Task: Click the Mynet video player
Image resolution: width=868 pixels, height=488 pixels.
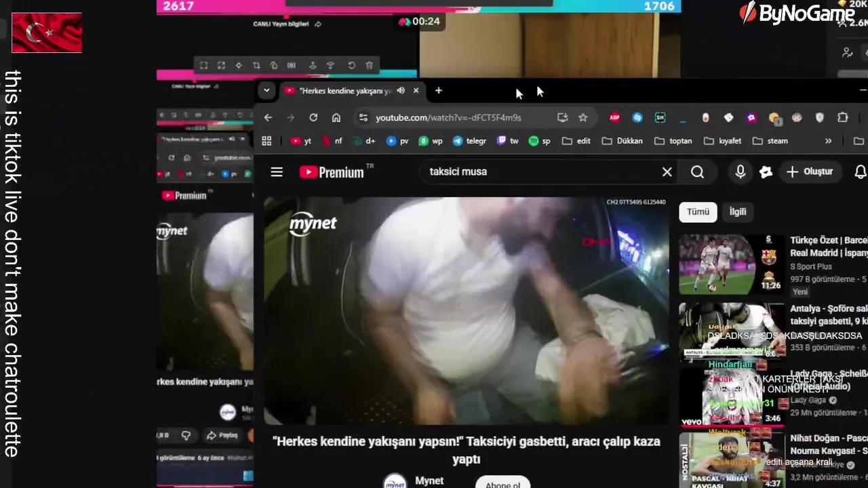Action: [466, 311]
